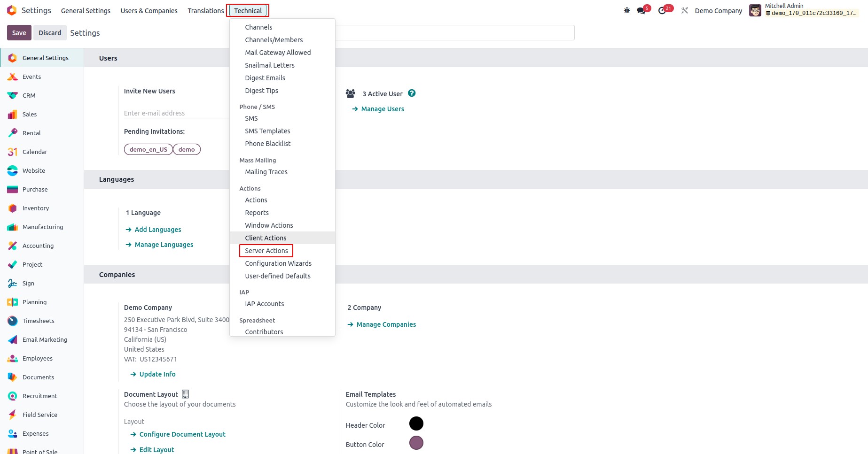Click Update Info for Demo Company
The height and width of the screenshot is (454, 868).
click(153, 374)
